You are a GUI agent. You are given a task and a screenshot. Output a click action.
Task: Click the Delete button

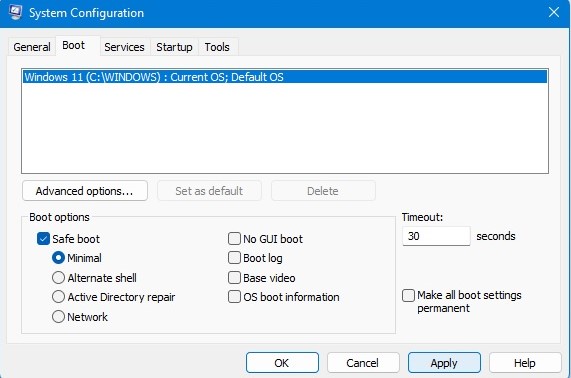tap(323, 191)
